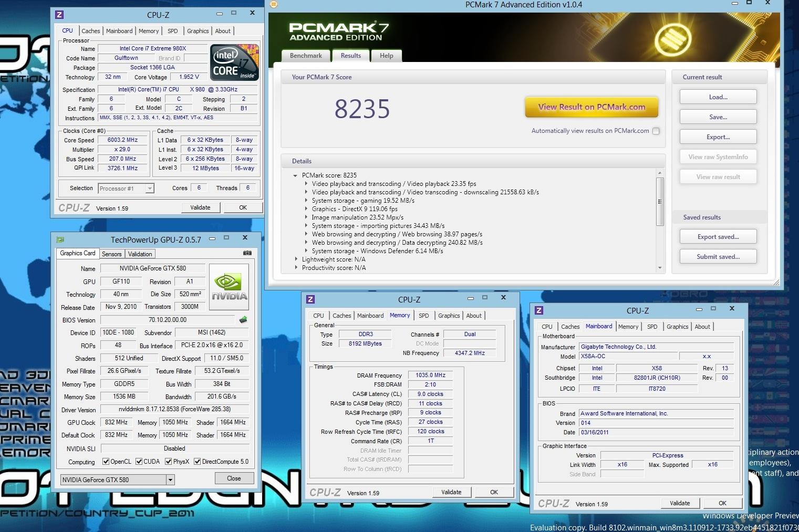
Task: Click the Save... button in PCMark 7
Action: click(718, 117)
